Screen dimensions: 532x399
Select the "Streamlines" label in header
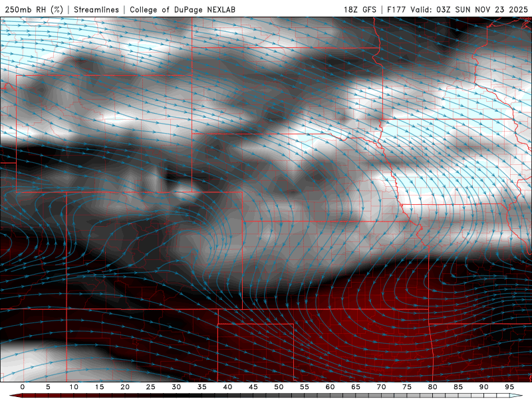(x=96, y=9)
